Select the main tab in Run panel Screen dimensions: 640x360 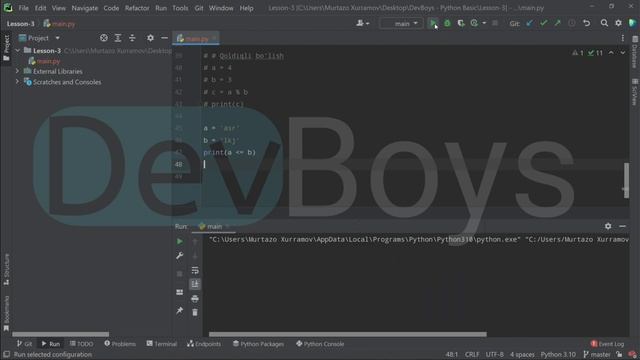(x=213, y=226)
